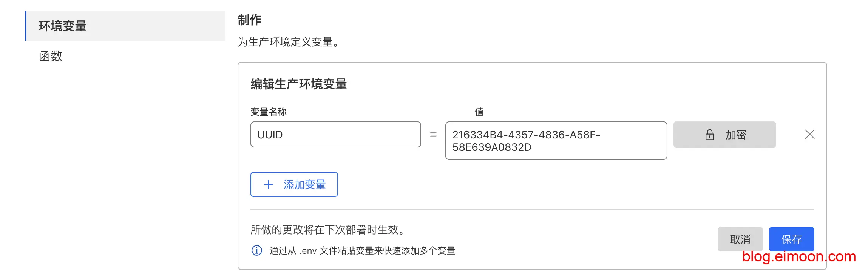Click the 保存 button to save changes
The image size is (868, 276).
[791, 239]
